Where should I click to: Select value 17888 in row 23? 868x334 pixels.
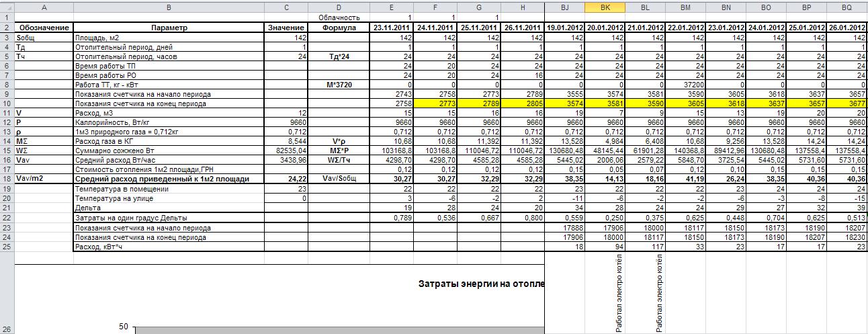(564, 228)
